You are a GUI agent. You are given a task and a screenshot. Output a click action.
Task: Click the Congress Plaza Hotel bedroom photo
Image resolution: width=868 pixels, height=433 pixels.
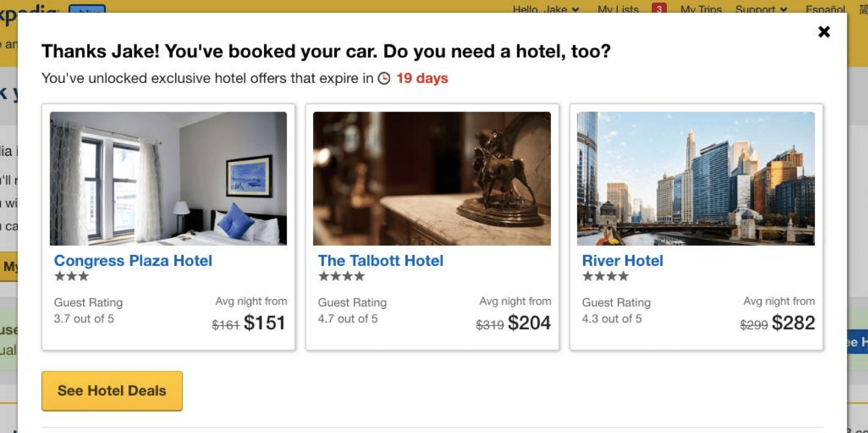pos(168,178)
